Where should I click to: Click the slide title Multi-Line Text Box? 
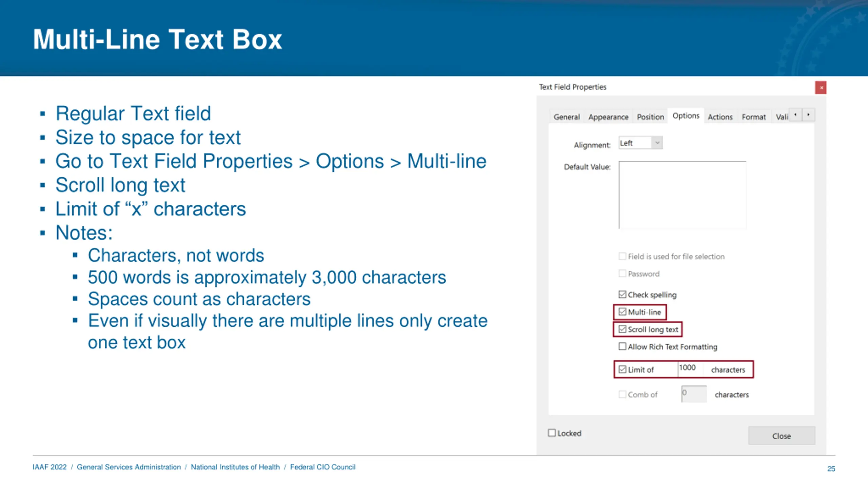coord(157,39)
